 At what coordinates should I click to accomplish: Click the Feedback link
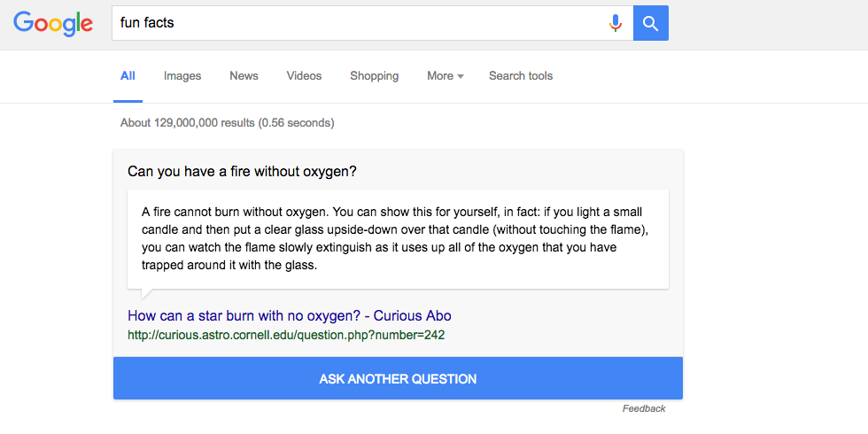point(644,408)
